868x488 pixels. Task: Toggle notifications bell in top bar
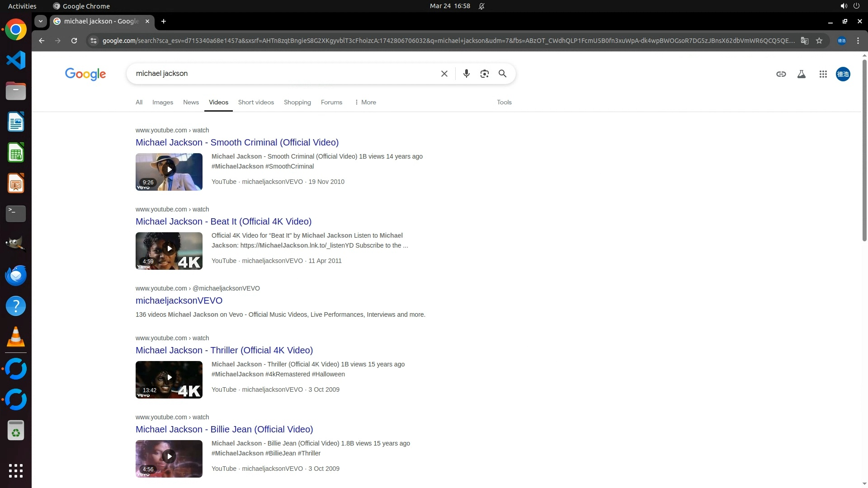coord(481,6)
